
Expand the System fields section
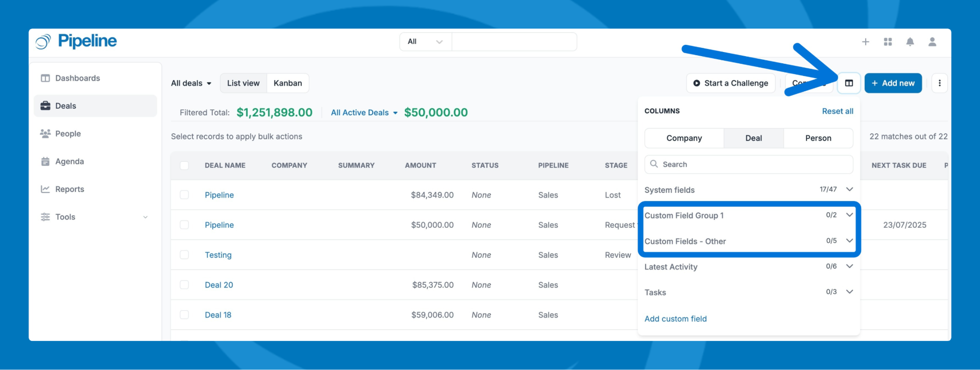coord(749,190)
